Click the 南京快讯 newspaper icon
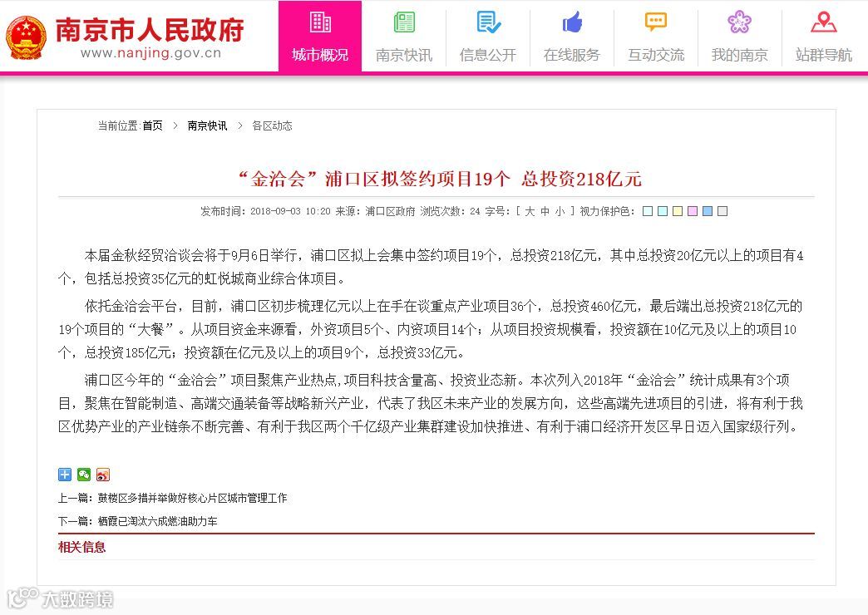The image size is (868, 615). (x=404, y=22)
